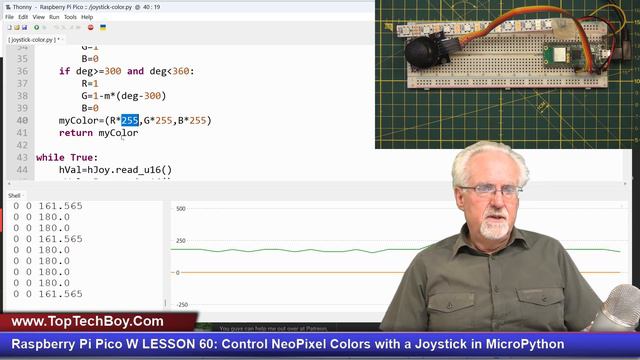Viewport: 640px width, 360px height.
Task: Click line number 44 in the gutter
Action: [x=22, y=170]
